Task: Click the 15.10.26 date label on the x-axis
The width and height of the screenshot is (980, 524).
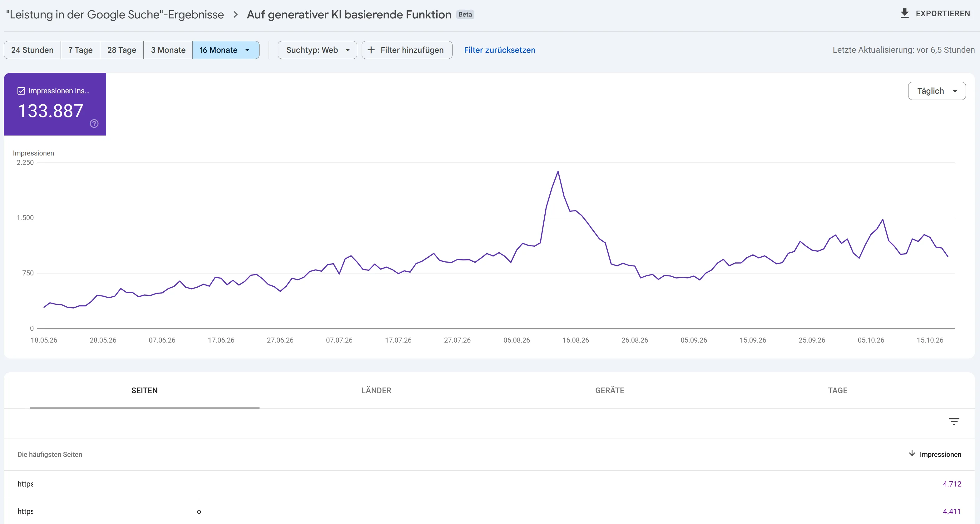Action: click(x=930, y=340)
